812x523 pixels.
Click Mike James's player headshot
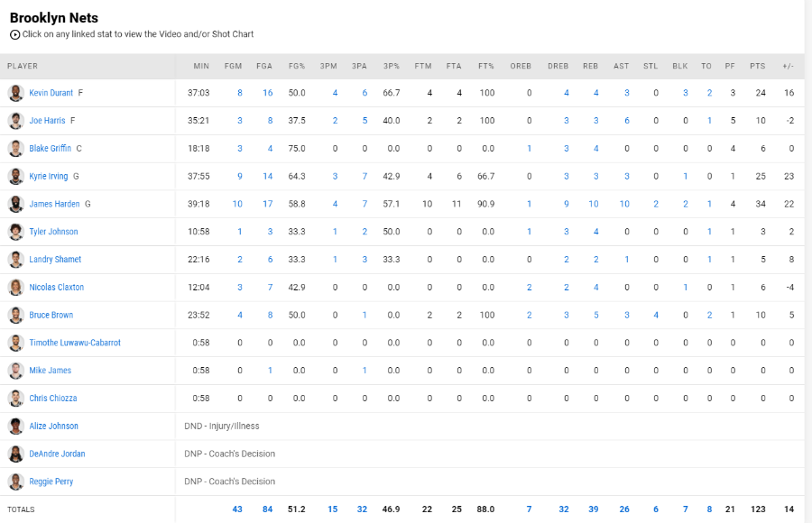[x=16, y=371]
